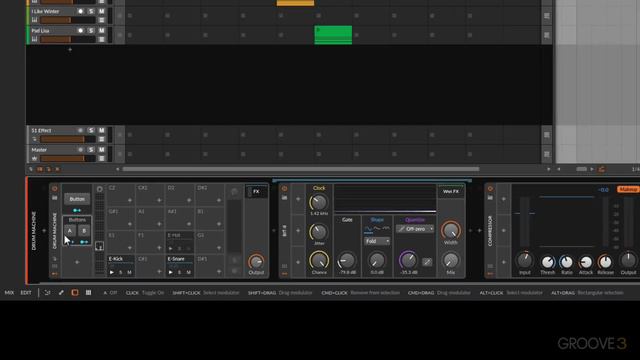This screenshot has height=360, width=640.
Task: Open the Off-zero quantize dropdown
Action: [415, 229]
